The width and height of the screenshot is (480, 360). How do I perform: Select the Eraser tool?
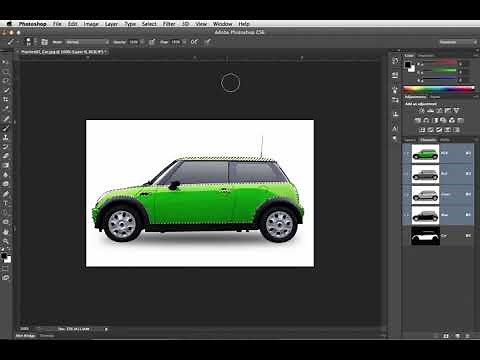click(x=6, y=156)
